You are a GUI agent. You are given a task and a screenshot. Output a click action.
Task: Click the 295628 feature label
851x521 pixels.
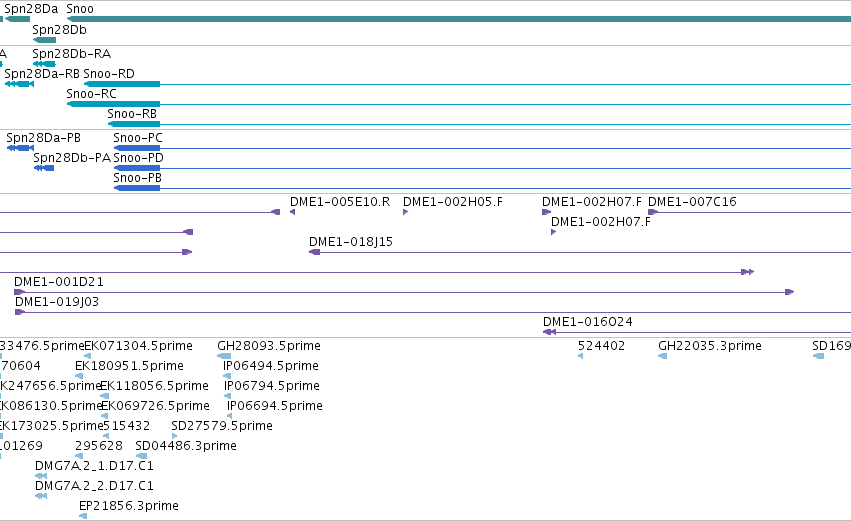pos(99,446)
